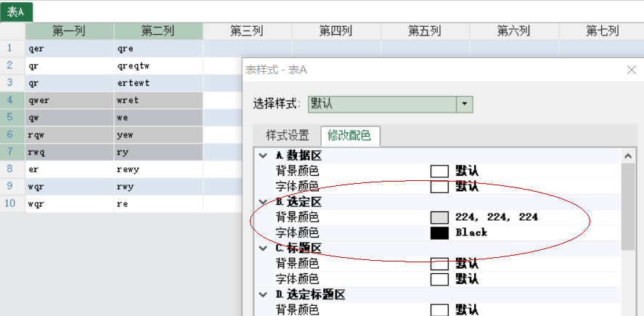Click 标题区 font color swatch
This screenshot has width=644, height=316.
tap(439, 279)
